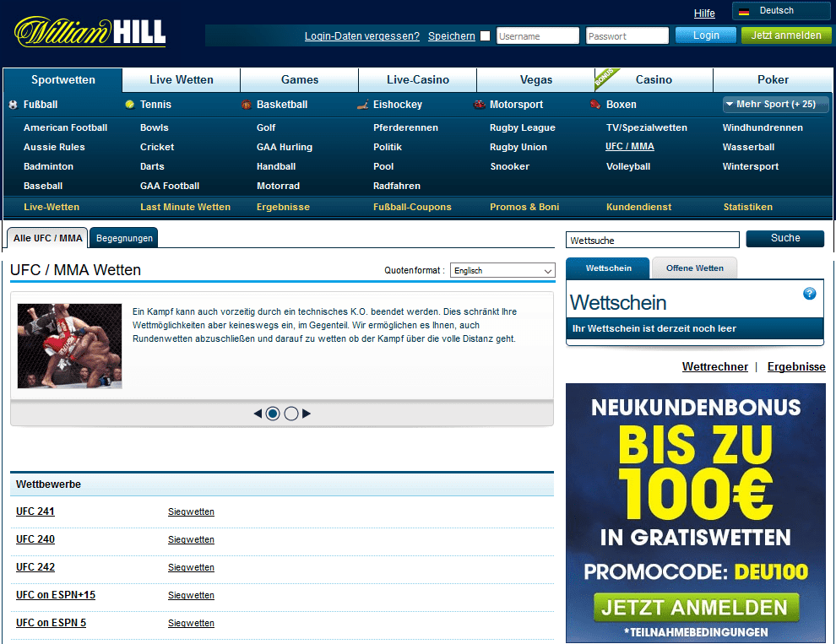The height and width of the screenshot is (644, 836).
Task: Select the Wettschein tab
Action: tap(608, 268)
